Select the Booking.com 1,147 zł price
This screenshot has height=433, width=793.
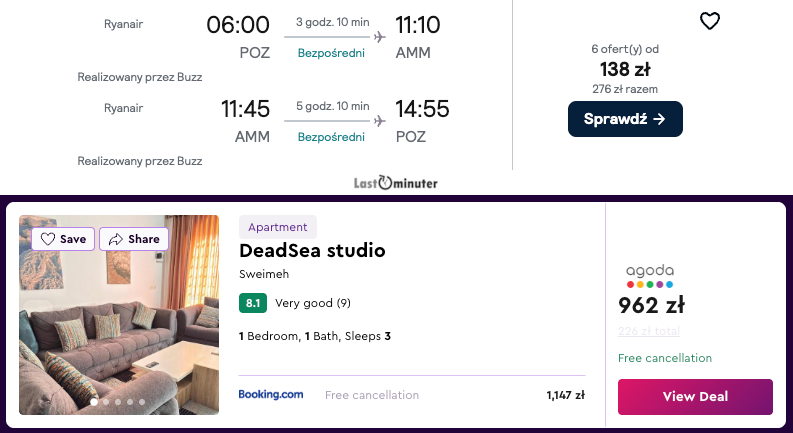(565, 395)
